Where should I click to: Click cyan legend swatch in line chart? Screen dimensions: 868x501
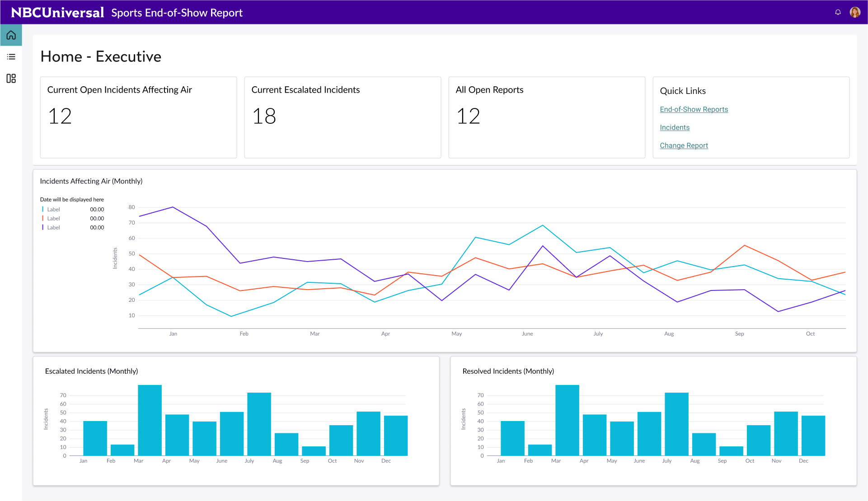43,209
